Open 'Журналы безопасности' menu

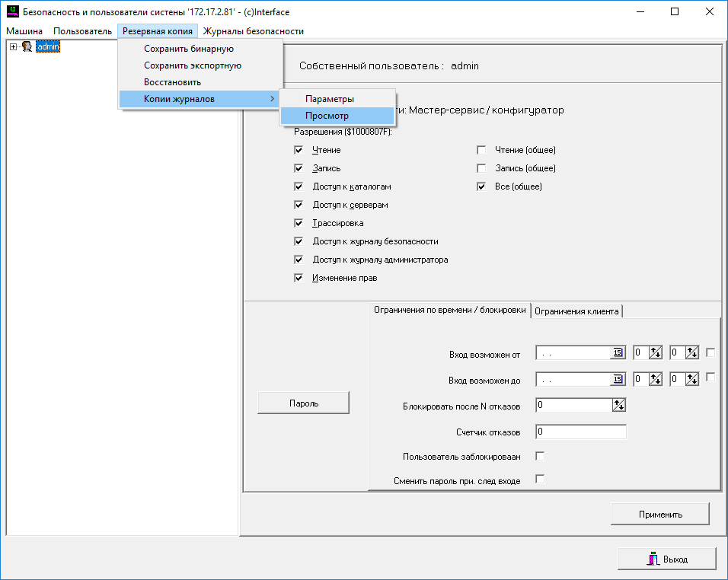pyautogui.click(x=253, y=31)
